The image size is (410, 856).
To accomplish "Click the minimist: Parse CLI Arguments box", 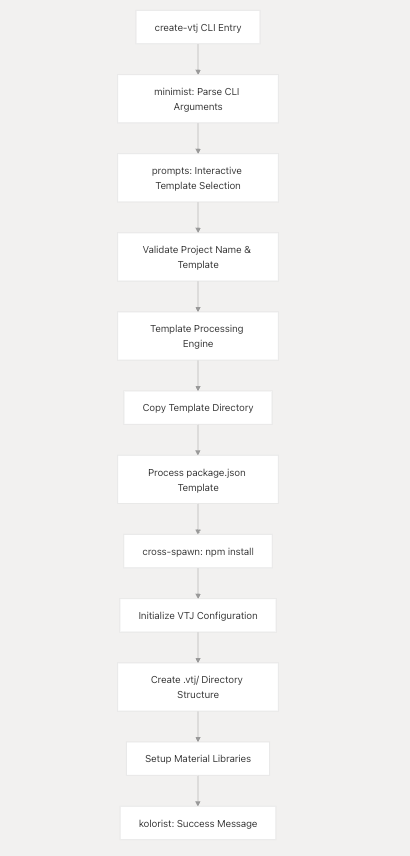I will point(198,99).
